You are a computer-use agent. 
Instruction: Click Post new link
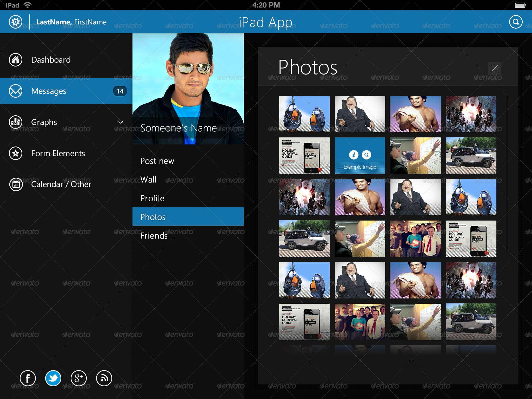[x=157, y=161]
